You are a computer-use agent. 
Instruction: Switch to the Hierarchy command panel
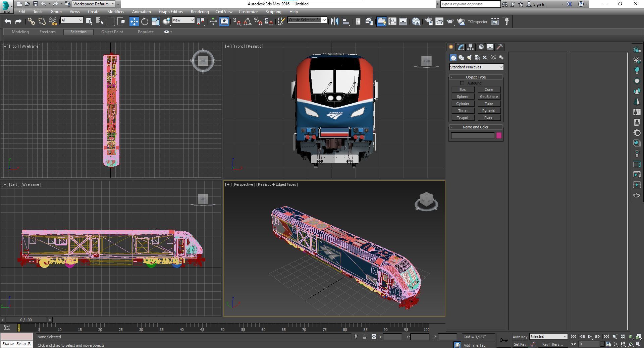[x=470, y=47]
